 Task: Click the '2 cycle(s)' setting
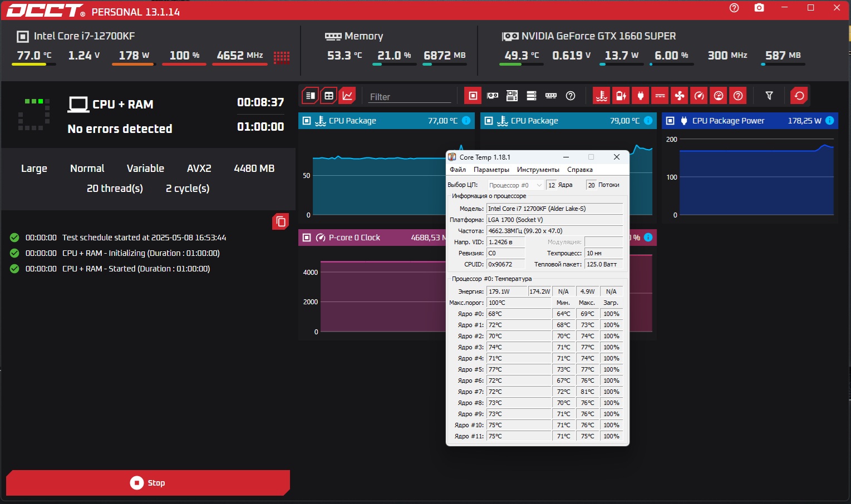click(x=188, y=189)
